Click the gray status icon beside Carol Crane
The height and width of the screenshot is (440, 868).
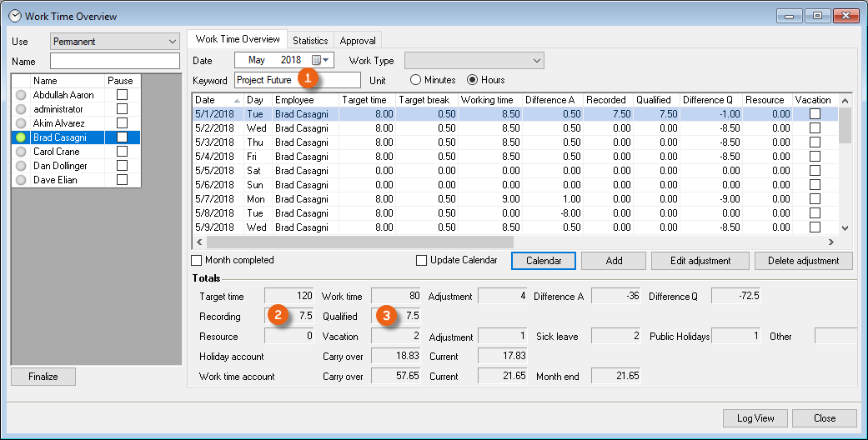(21, 152)
